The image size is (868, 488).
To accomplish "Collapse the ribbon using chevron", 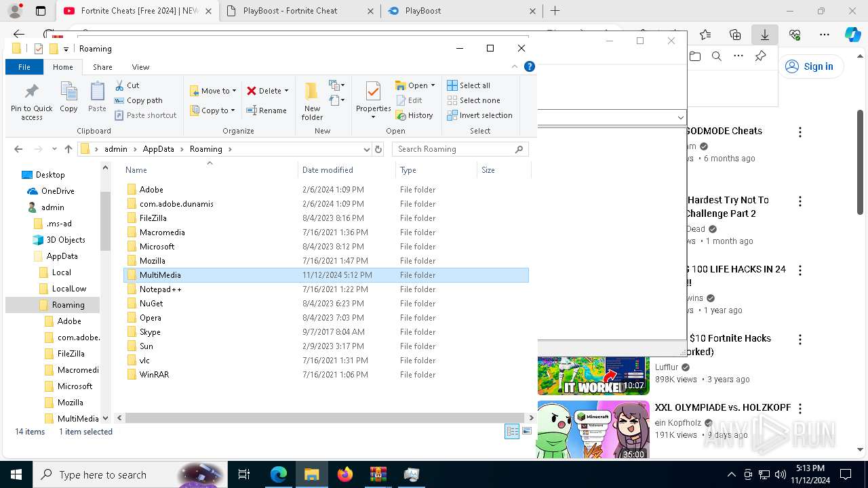I will pos(515,66).
